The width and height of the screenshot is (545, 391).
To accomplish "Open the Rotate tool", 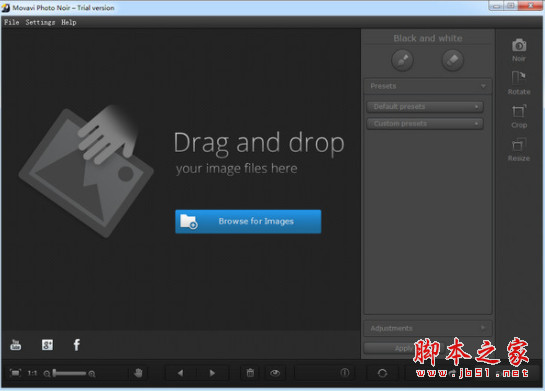I will point(519,83).
